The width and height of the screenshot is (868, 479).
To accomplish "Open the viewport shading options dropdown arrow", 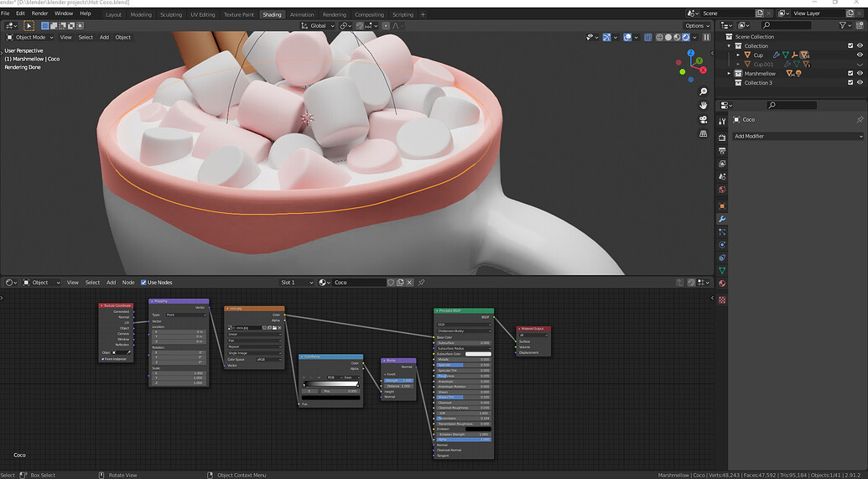I will tap(694, 37).
